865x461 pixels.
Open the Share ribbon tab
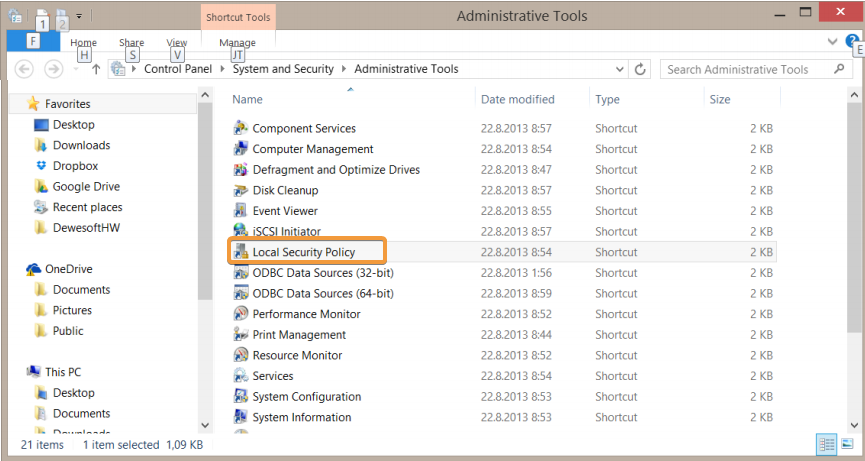131,42
